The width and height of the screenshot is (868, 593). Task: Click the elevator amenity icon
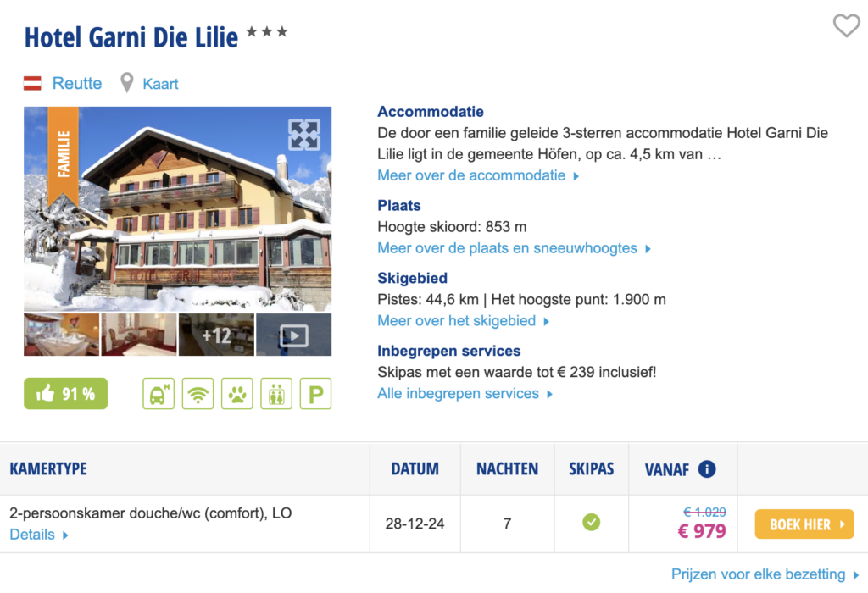click(276, 394)
